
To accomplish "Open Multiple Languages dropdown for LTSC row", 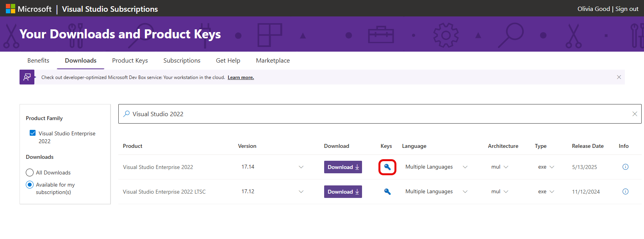I will coord(465,192).
